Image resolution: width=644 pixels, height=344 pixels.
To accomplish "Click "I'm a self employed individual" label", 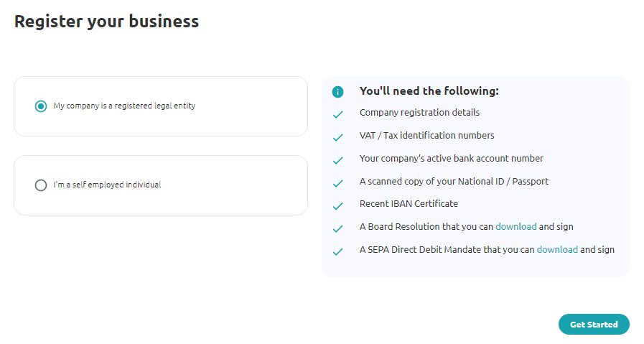I will tap(107, 185).
